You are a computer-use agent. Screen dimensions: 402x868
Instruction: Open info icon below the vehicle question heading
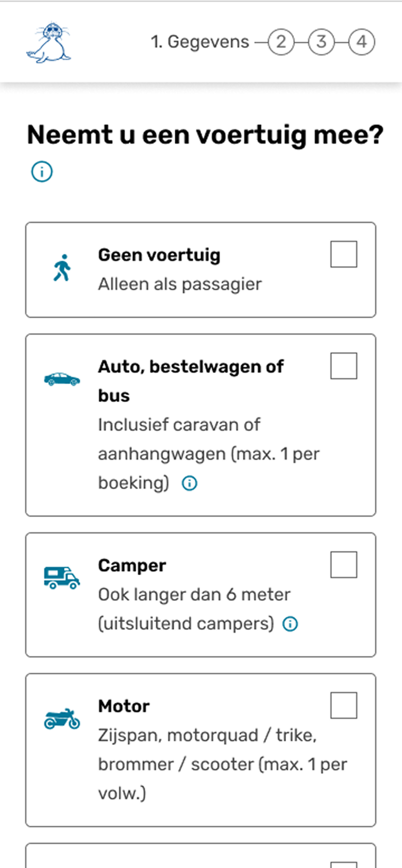[42, 172]
